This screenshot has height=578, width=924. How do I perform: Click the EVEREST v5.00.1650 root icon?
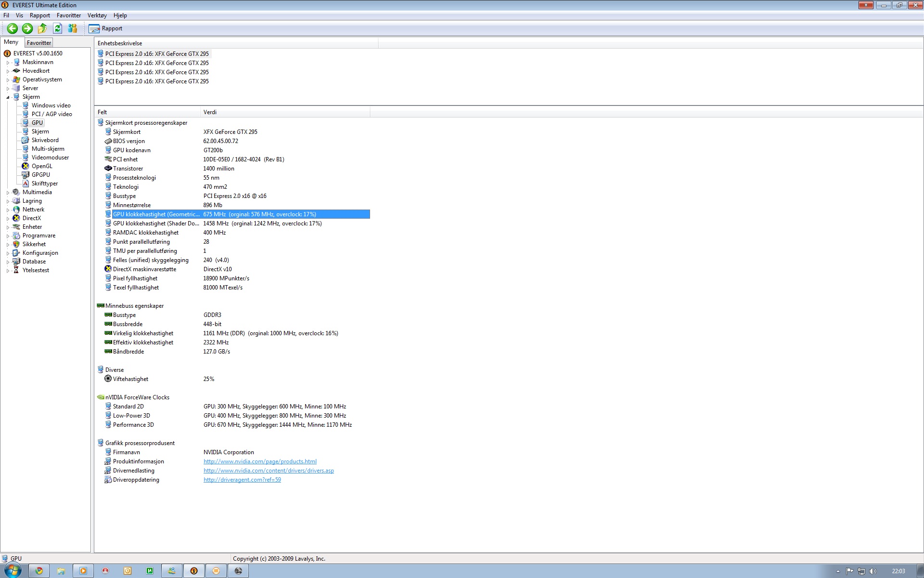click(x=7, y=53)
